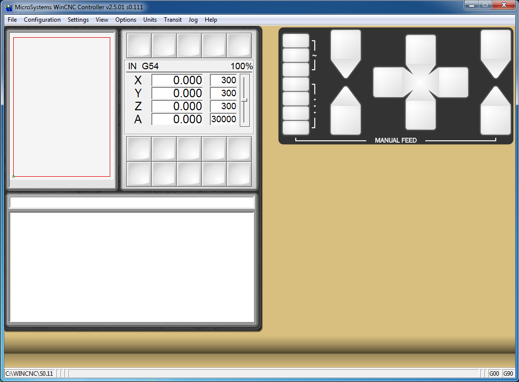Click the up arrow in the jog cross
The image size is (519, 382).
pos(420,49)
